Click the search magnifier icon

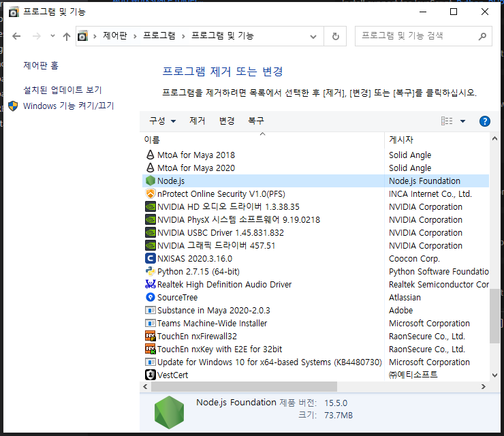coord(482,36)
